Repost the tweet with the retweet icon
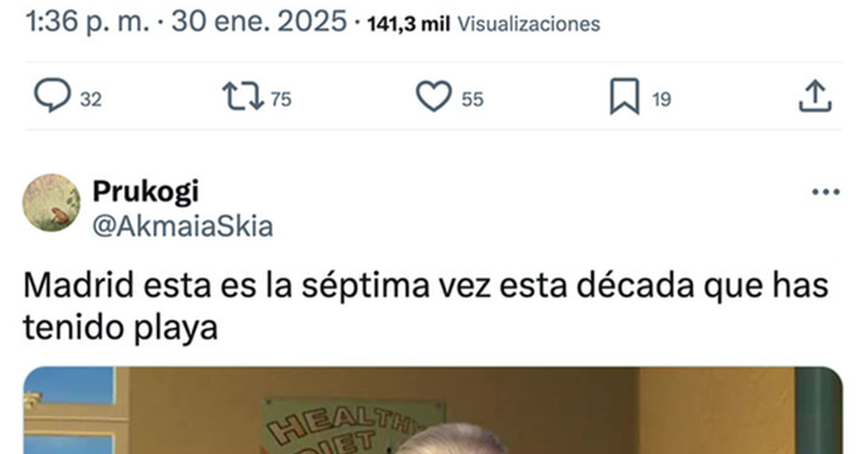Screen dimensions: 868x454 (243, 96)
